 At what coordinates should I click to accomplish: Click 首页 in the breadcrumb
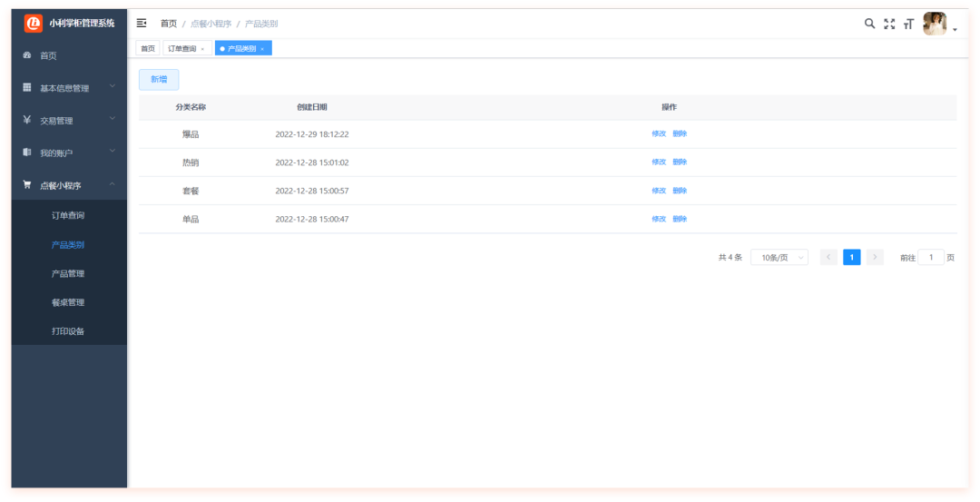click(x=169, y=24)
